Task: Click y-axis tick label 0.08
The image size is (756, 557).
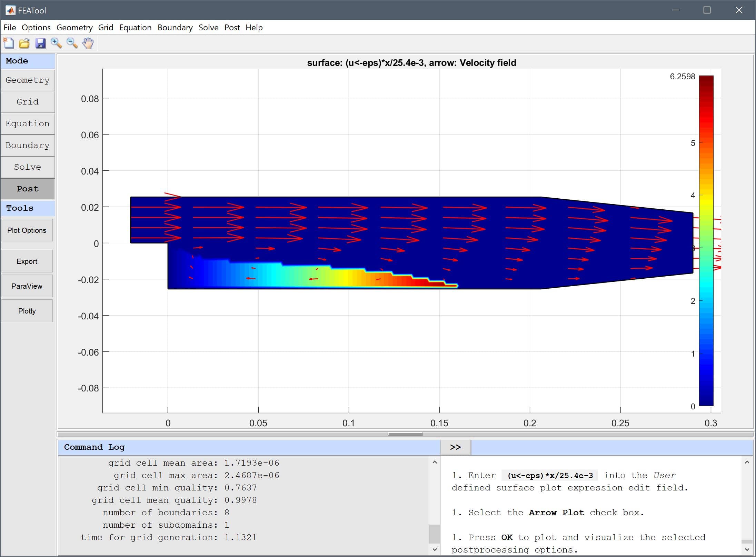Action: [x=90, y=99]
